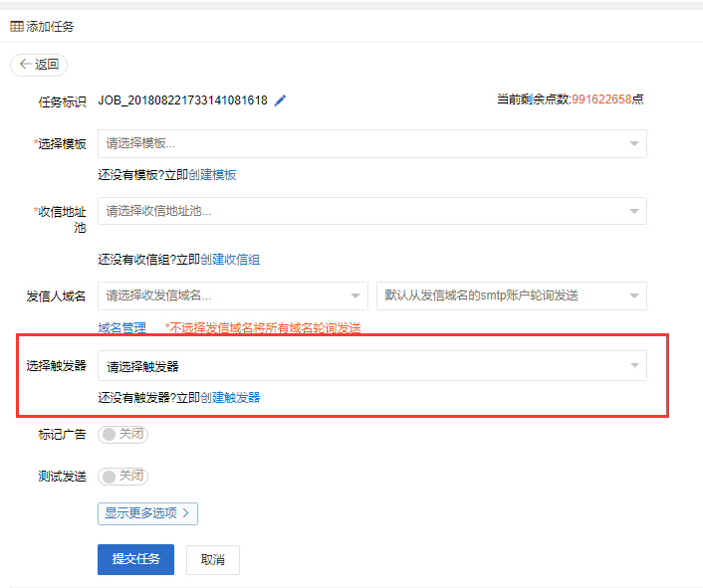The width and height of the screenshot is (703, 588).
Task: Click the 创建触发器 link
Action: pos(230,397)
